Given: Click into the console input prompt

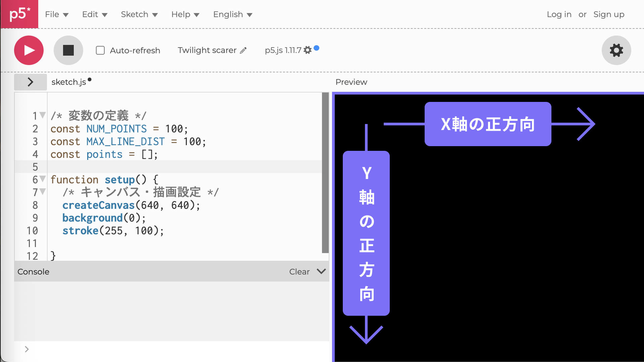Looking at the screenshot, I should click(178, 349).
